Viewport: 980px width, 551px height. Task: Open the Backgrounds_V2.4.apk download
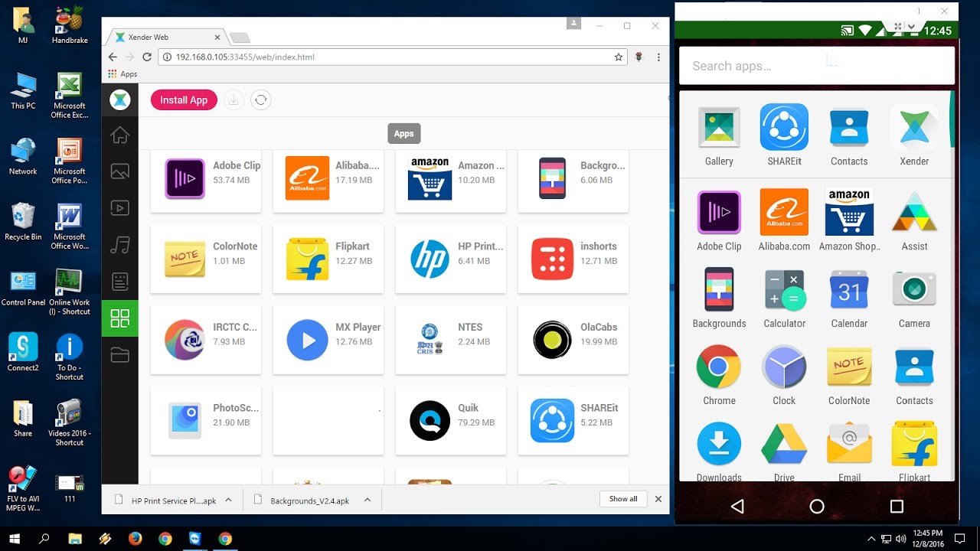[x=303, y=500]
